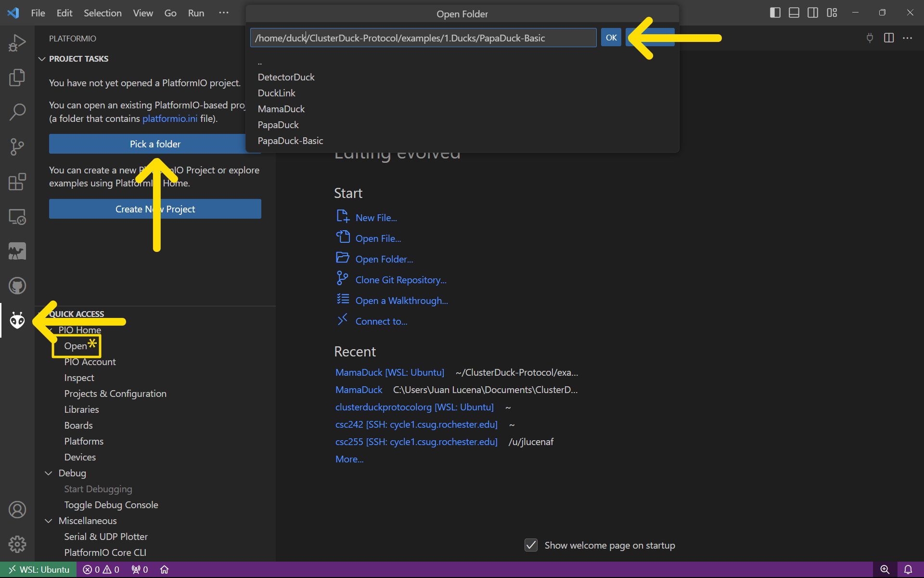924x578 pixels.
Task: Open the Search view icon
Action: coord(17,112)
